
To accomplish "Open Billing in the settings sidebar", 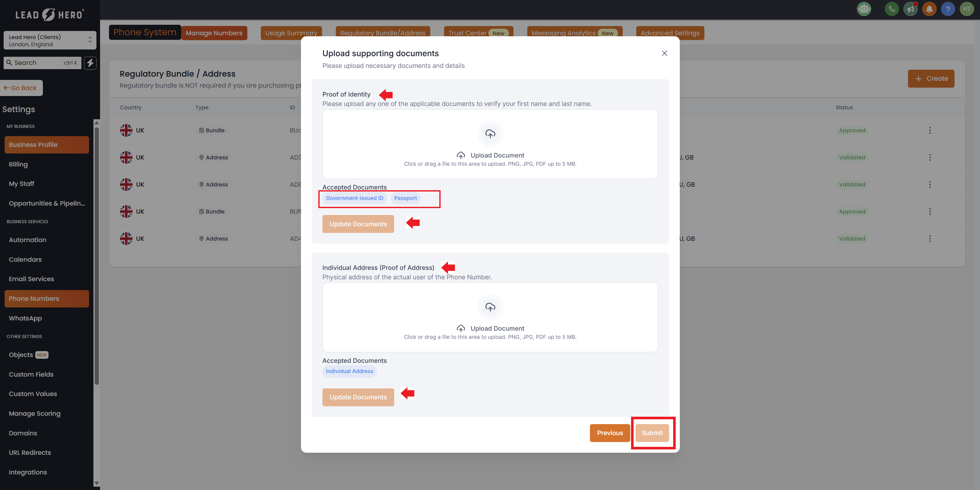I will 18,164.
